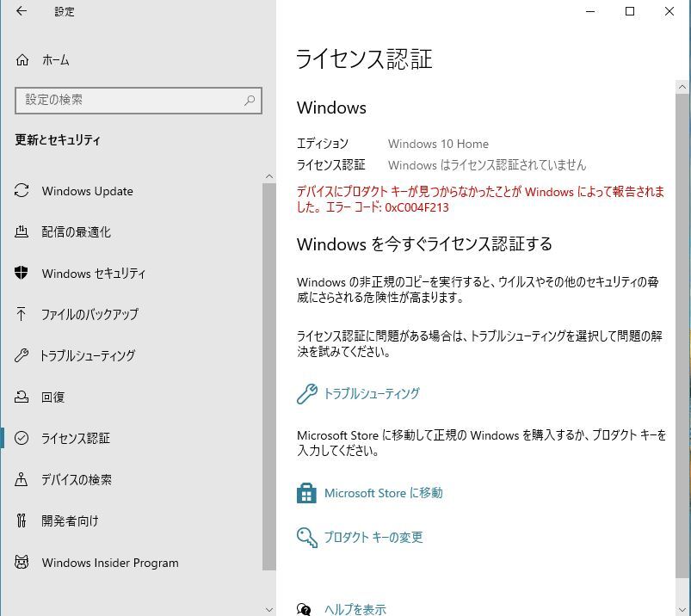Viewport: 691px width, 616px height.
Task: Click the sidebar トラブルシューティング wrench icon
Action: click(22, 355)
